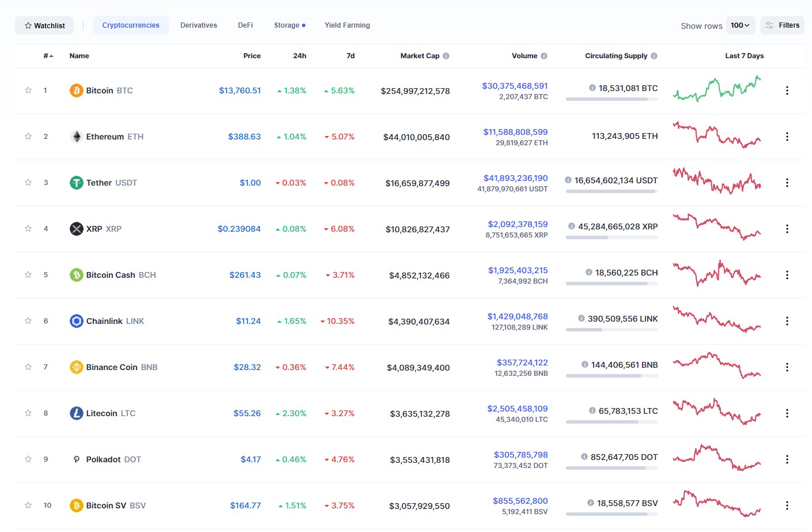Click the Bitcoin coin logo icon
Image resolution: width=812 pixels, height=532 pixels.
(76, 90)
